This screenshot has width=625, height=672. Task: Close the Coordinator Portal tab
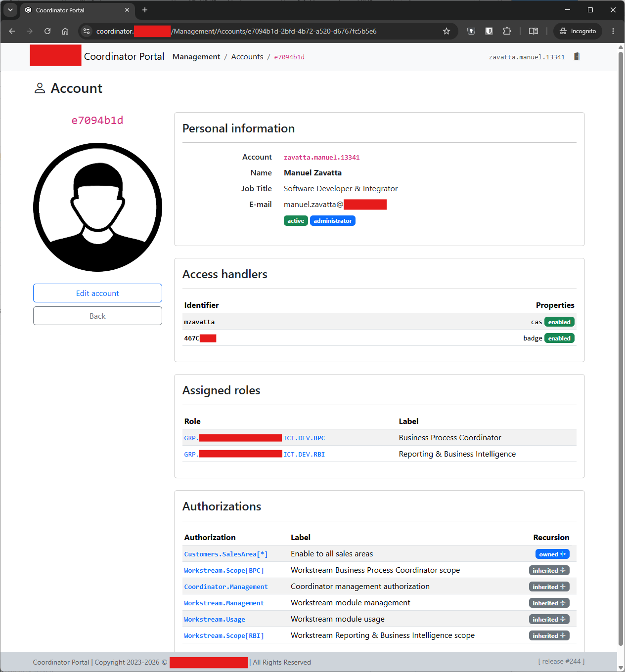tap(127, 10)
